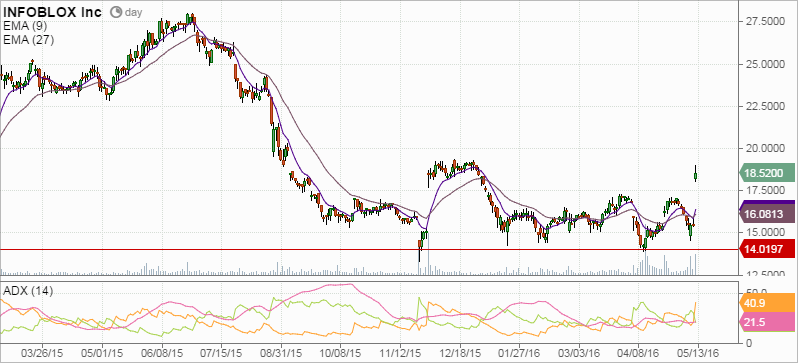Click the 04/08/16 date label
This screenshot has height=363, width=798.
click(638, 352)
